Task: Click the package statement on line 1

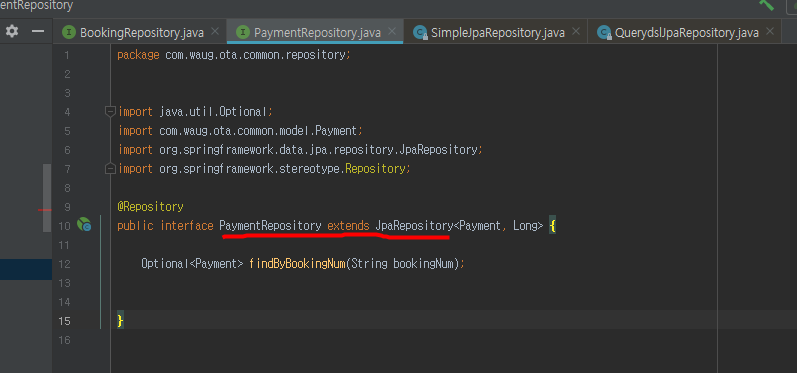Action: [234, 55]
